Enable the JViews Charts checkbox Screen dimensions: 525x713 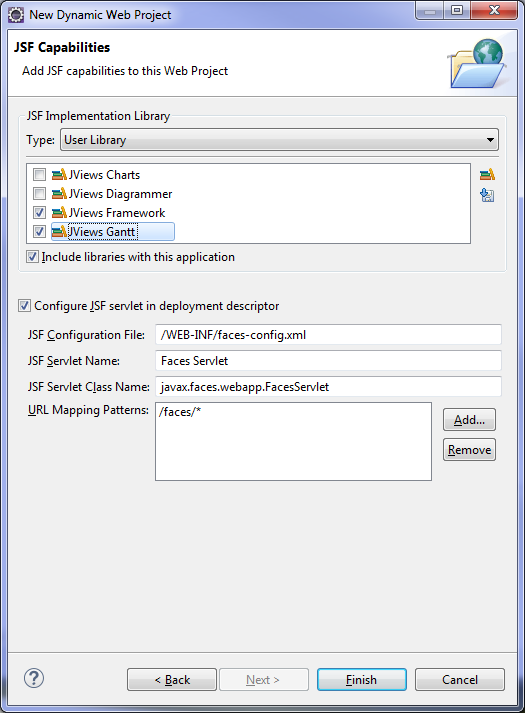click(40, 175)
